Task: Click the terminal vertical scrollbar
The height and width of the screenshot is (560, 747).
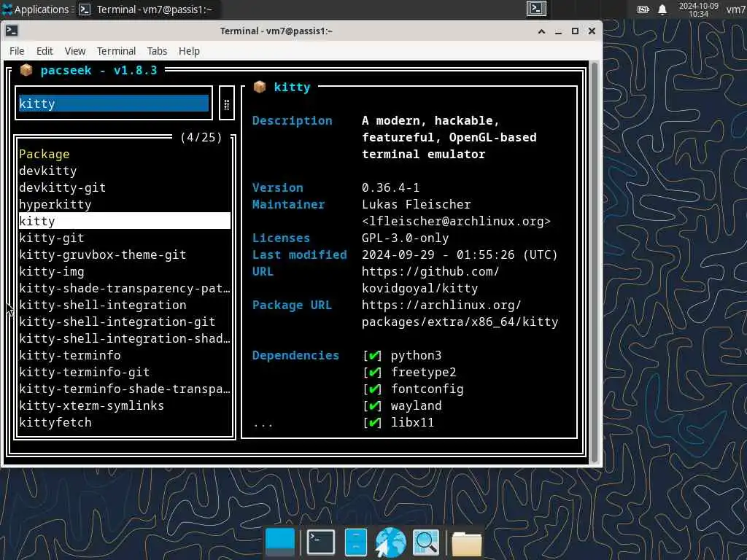Action: click(594, 262)
